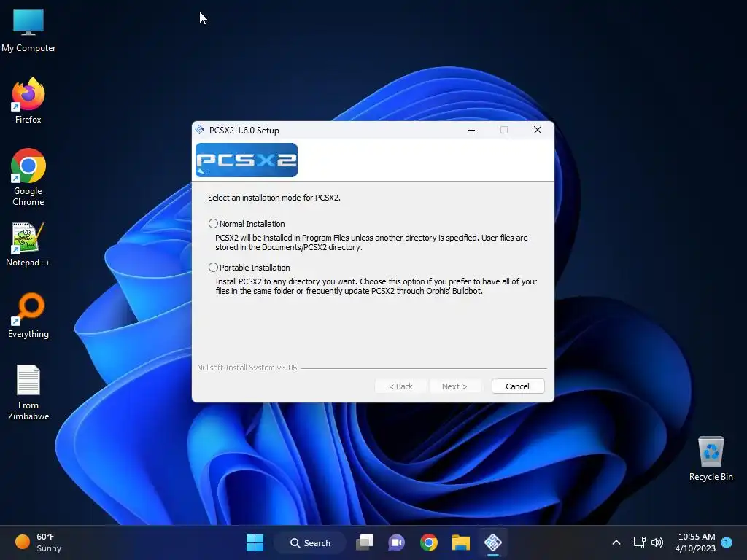The image size is (747, 560).
Task: Click the Cancel button in the setup dialog
Action: [517, 386]
